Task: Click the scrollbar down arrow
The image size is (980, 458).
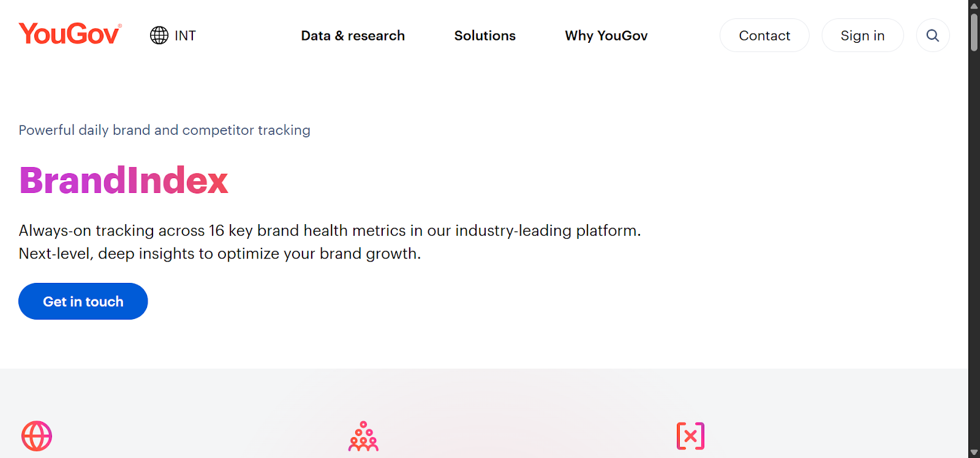Action: pyautogui.click(x=973, y=452)
